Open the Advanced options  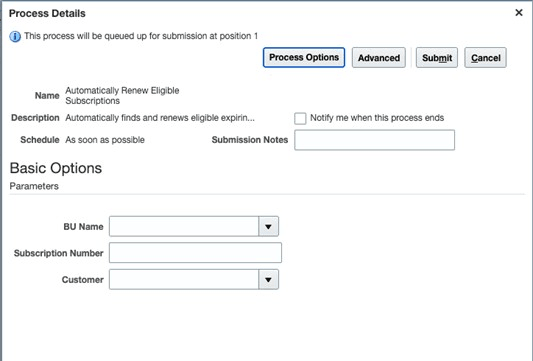tap(379, 58)
